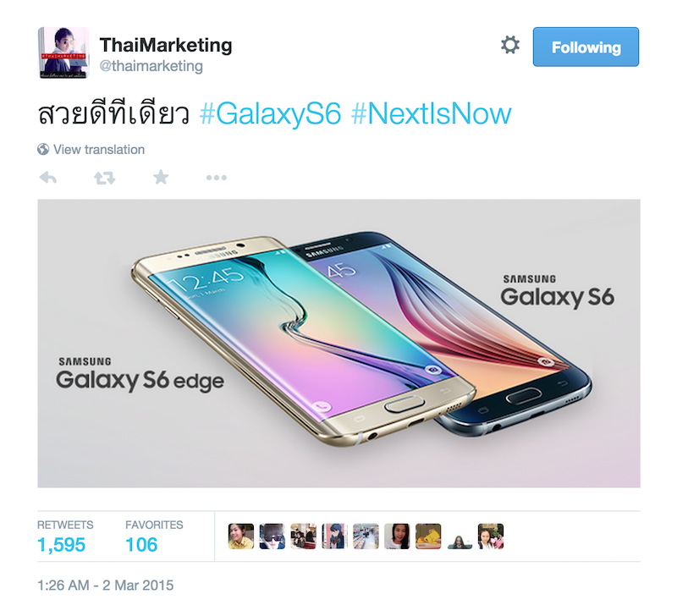This screenshot has height=616, width=677.
Task: Click the retweeter avatar wearing sunglasses
Action: pos(272,536)
